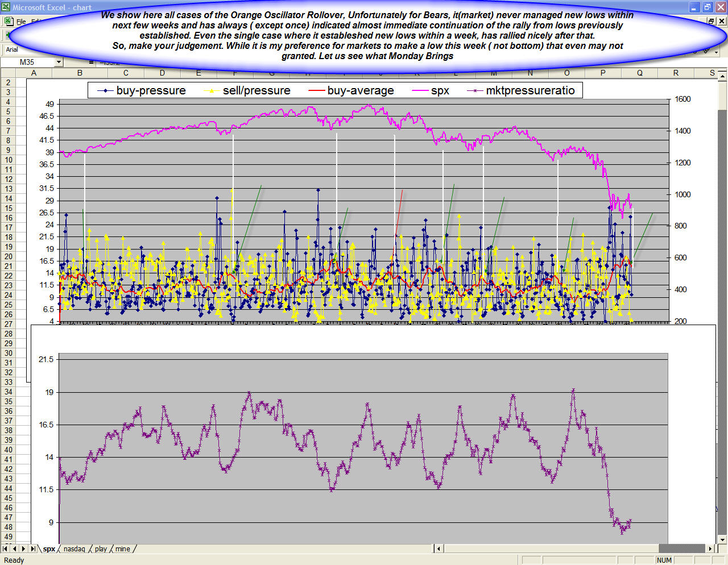Select column D header

[x=162, y=73]
